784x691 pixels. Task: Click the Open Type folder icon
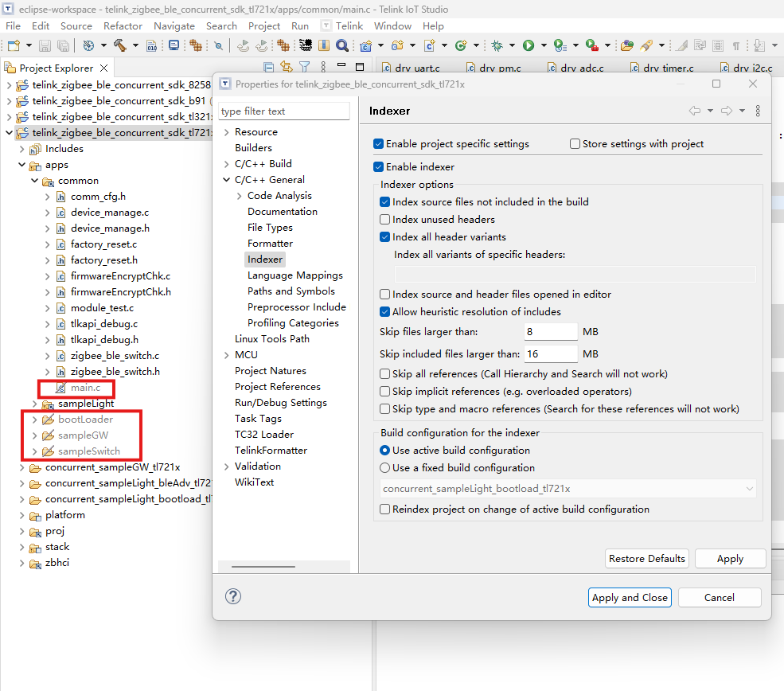click(627, 45)
